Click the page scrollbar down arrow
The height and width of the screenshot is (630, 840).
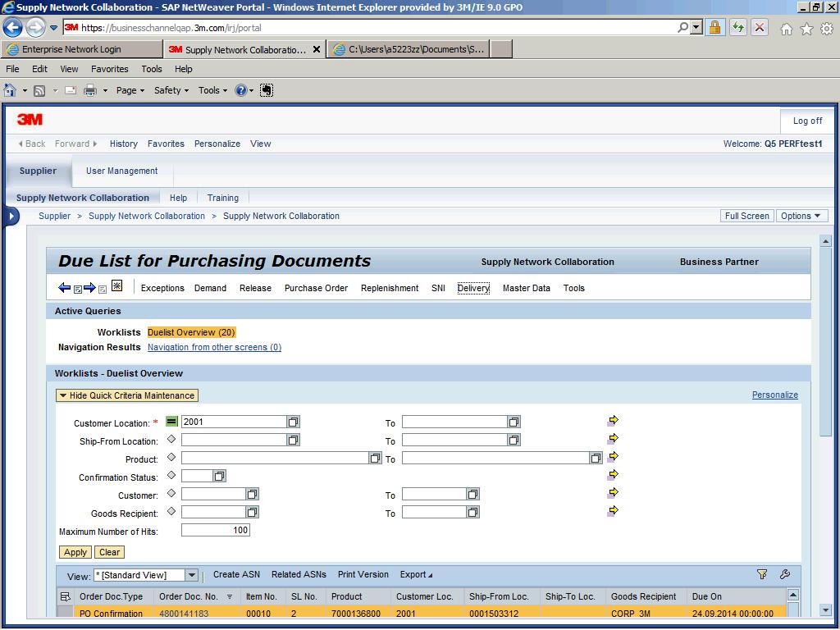(x=825, y=610)
